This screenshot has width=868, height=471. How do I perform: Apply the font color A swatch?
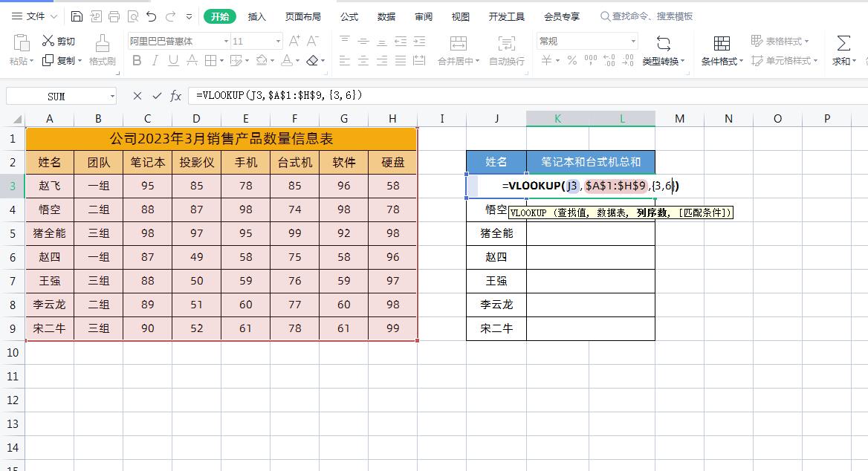(x=287, y=61)
